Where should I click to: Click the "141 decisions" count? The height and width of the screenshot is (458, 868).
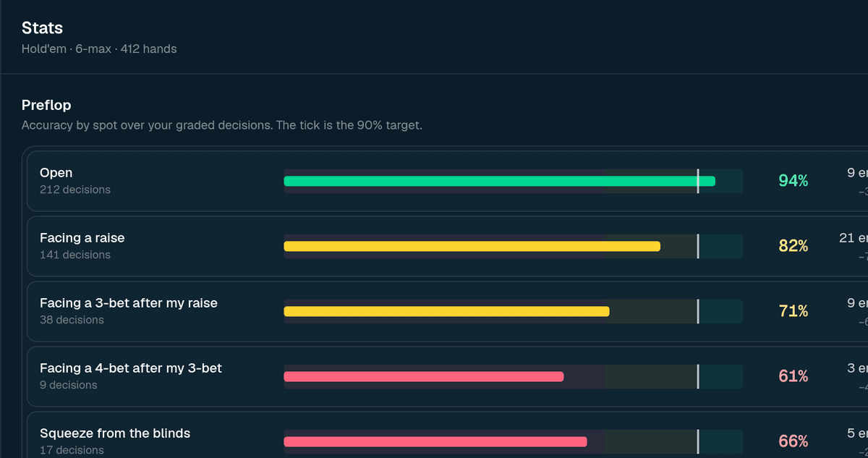click(x=75, y=255)
